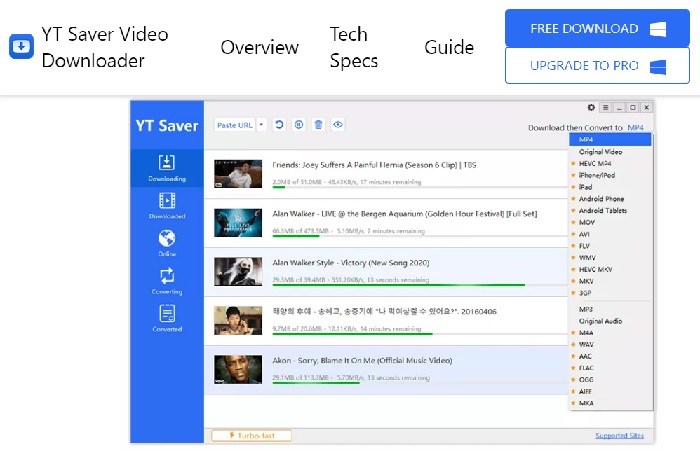
Task: Open the Converting section in sidebar
Action: pyautogui.click(x=167, y=281)
